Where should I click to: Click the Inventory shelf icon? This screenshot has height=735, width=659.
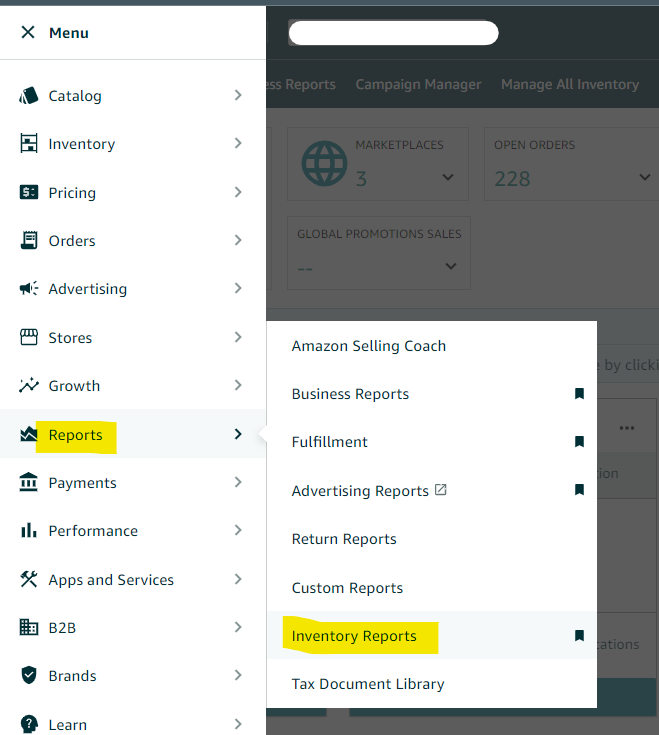(x=29, y=143)
